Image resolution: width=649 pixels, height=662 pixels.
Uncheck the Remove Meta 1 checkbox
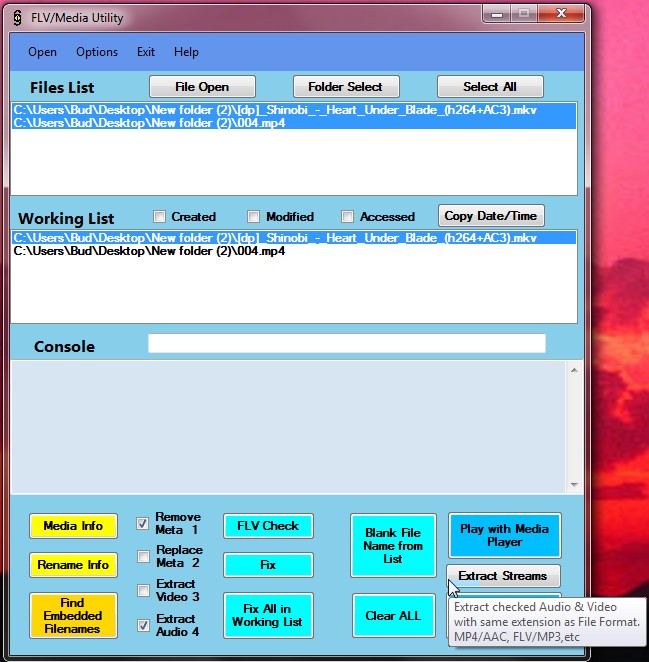coord(143,524)
